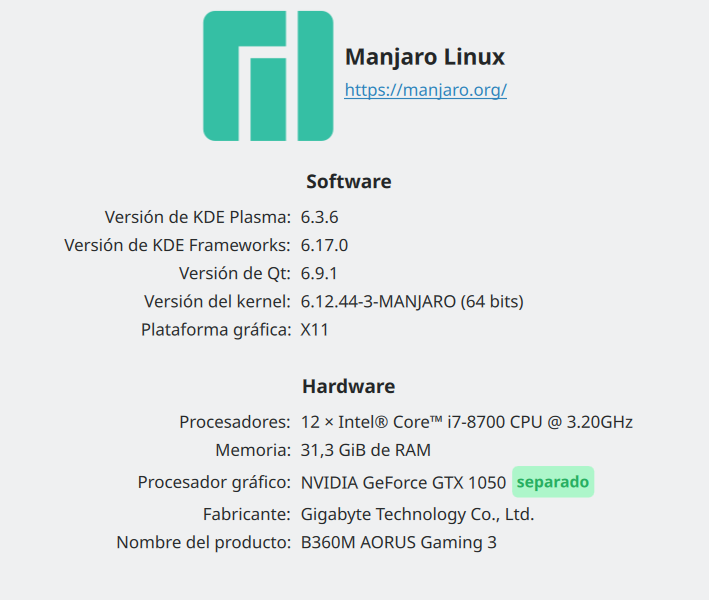Click the Manjaro logo icon
Image resolution: width=709 pixels, height=600 pixels.
268,76
